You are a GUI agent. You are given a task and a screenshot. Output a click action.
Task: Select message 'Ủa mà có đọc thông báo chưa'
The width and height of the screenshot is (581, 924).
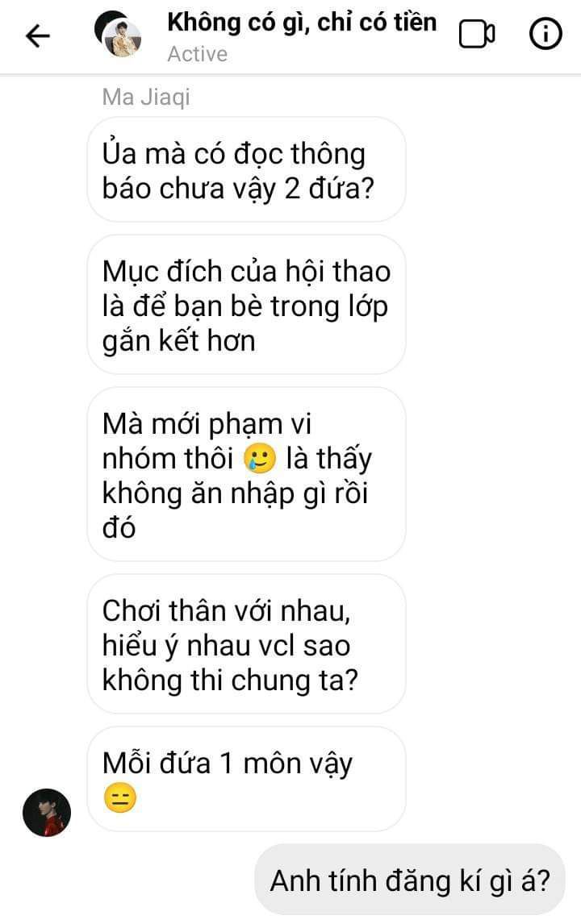247,169
